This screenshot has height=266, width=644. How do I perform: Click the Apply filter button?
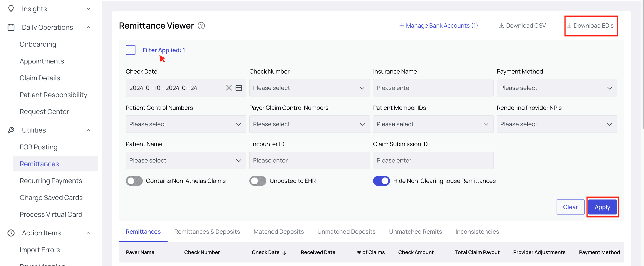[602, 207]
